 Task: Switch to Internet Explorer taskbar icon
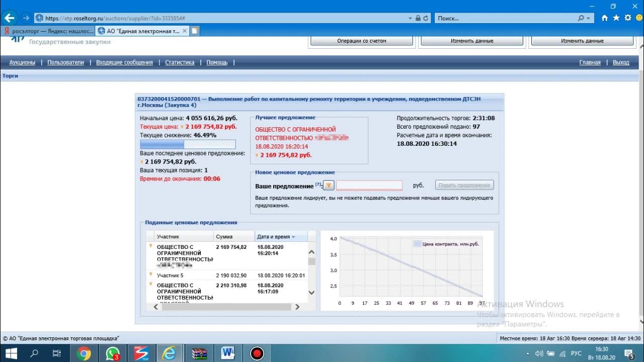click(x=170, y=353)
